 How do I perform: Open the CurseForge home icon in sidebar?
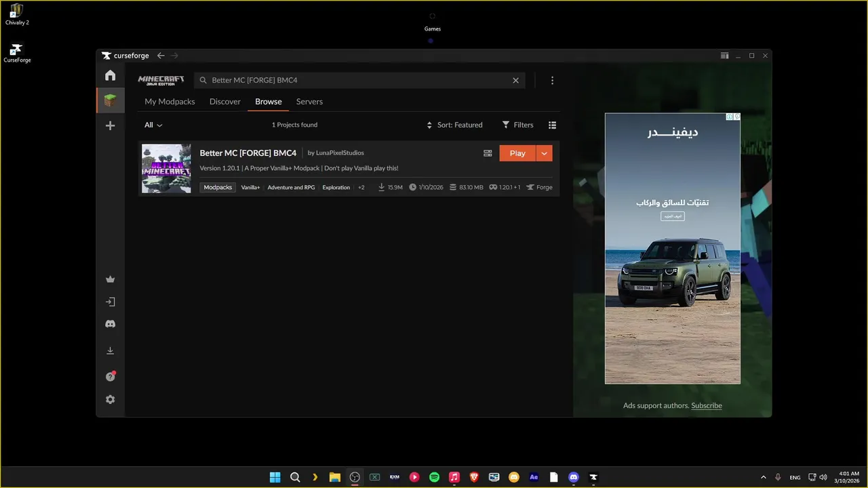click(x=110, y=75)
